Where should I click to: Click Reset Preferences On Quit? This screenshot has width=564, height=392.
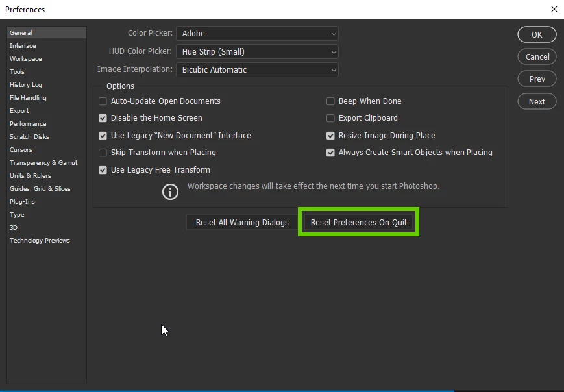(x=359, y=222)
